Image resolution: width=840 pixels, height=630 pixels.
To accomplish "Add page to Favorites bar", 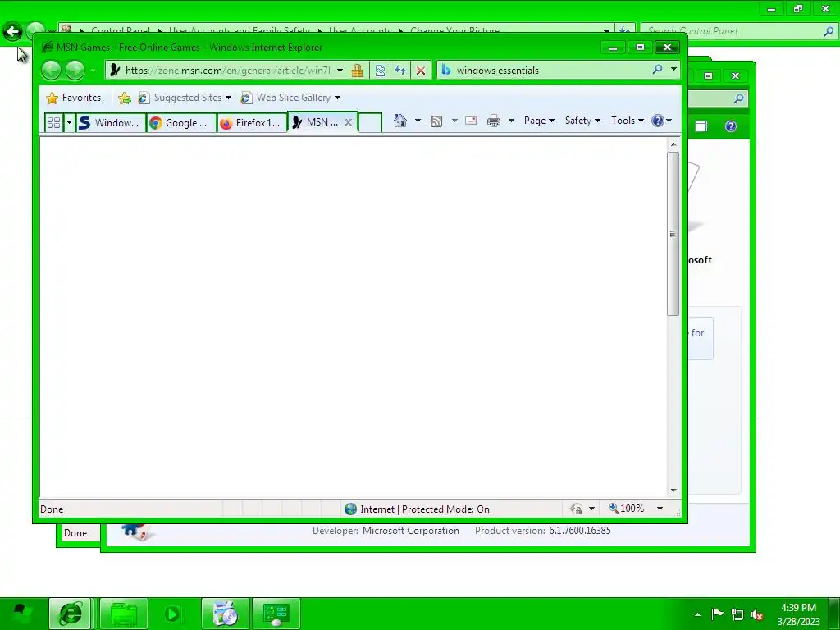I will click(125, 98).
